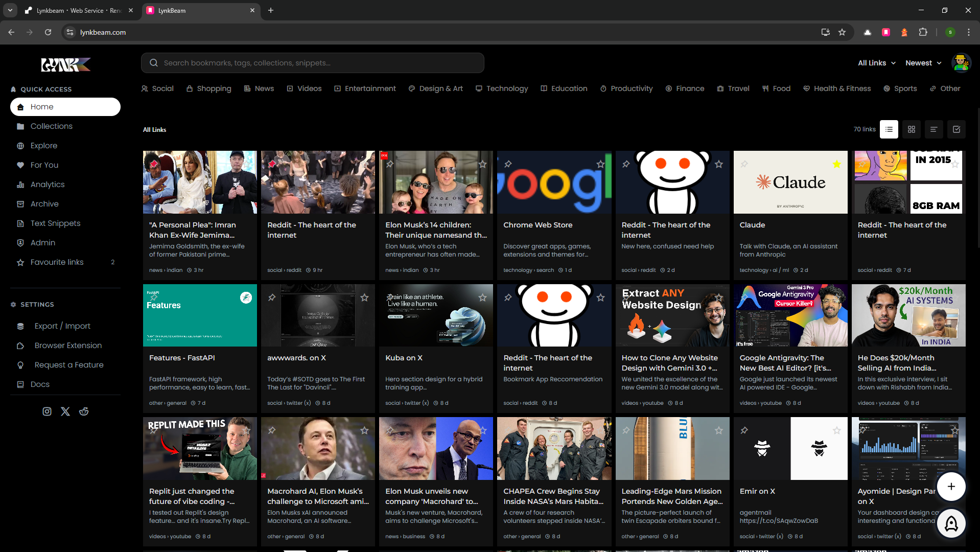Switch to list view layout
The image size is (980, 552).
pos(889,129)
